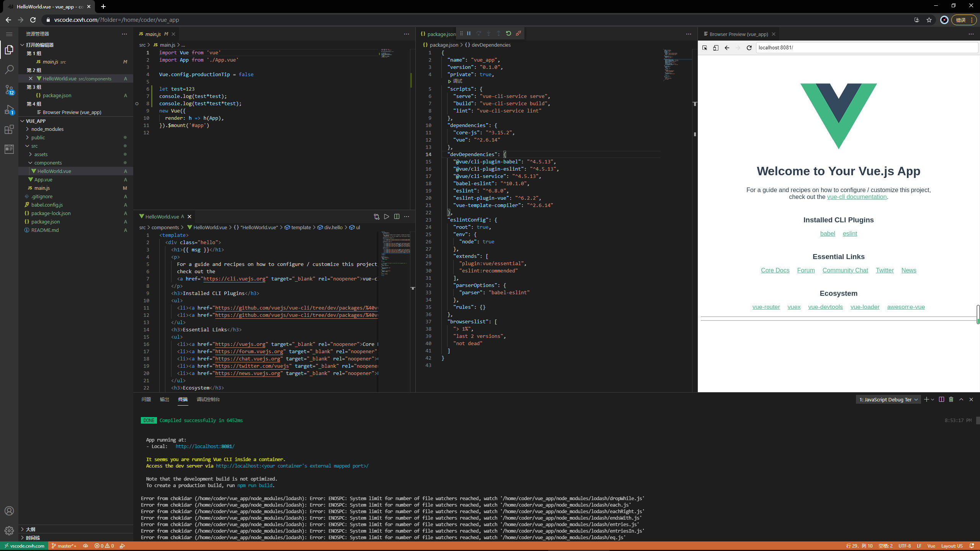Click the Browser Preview URL address field
The width and height of the screenshot is (980, 551).
pyautogui.click(x=867, y=48)
